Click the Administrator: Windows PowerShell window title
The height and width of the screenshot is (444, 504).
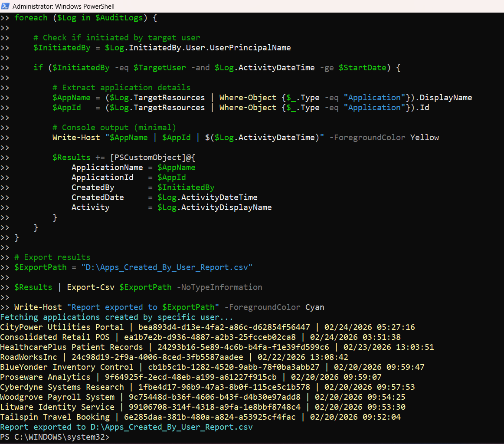click(63, 6)
